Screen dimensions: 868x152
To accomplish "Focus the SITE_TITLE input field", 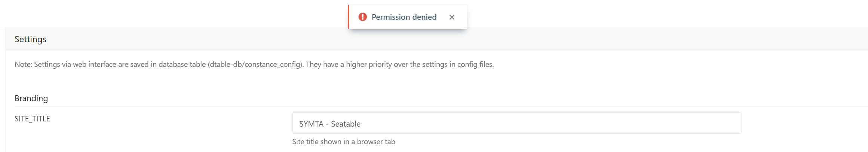I will [x=516, y=123].
